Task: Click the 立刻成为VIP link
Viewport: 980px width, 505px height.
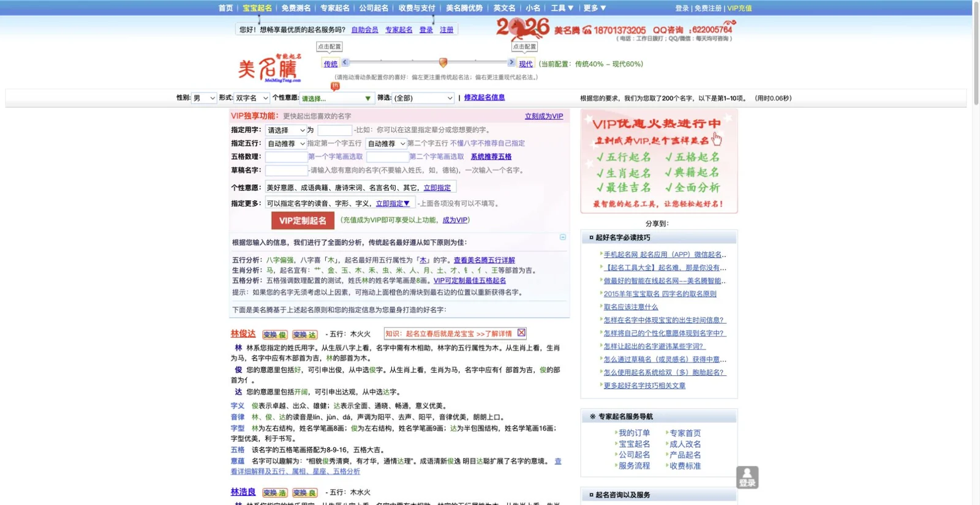Action: [544, 116]
